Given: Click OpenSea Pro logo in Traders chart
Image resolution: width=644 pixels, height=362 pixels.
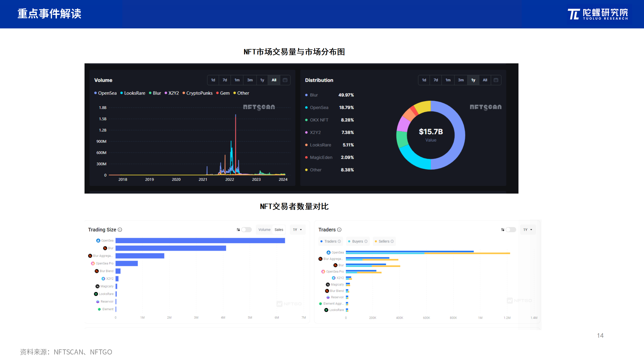Looking at the screenshot, I should pos(323,271).
